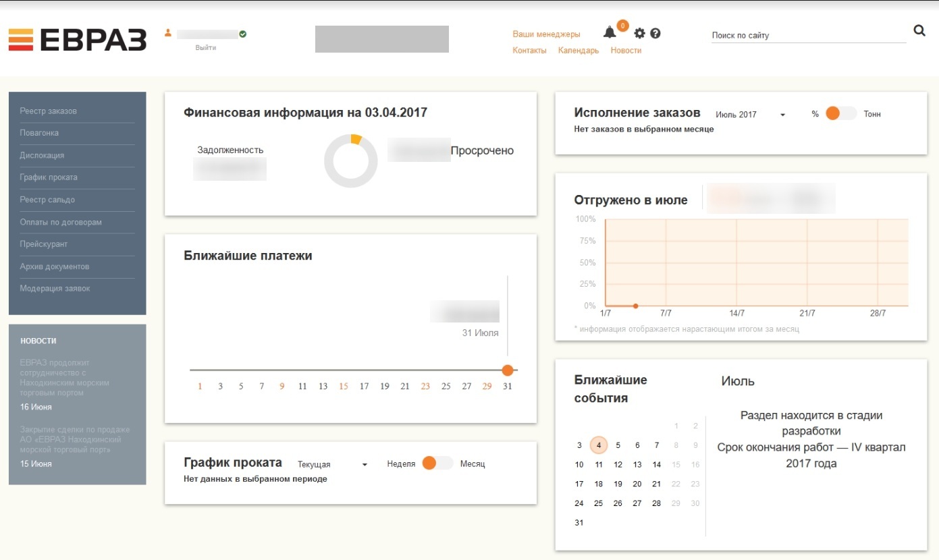Open the Новости header link
This screenshot has height=560, width=939.
tap(626, 51)
